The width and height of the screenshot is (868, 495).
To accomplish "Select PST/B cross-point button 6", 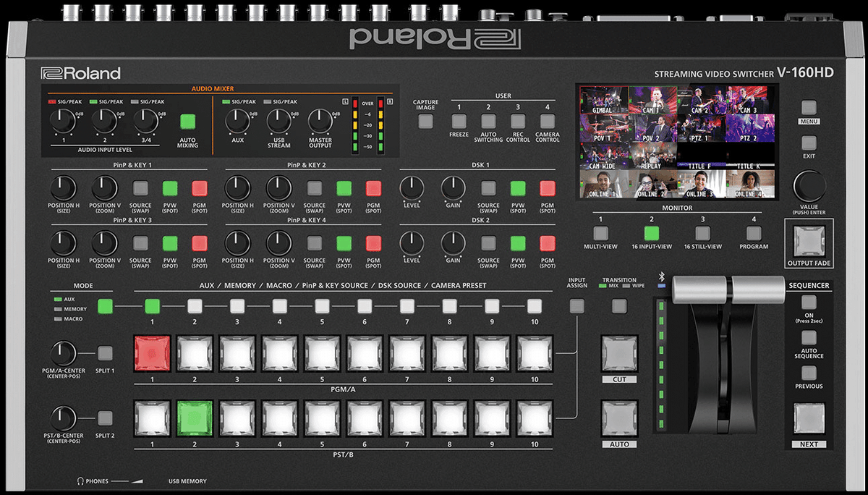I will (365, 418).
